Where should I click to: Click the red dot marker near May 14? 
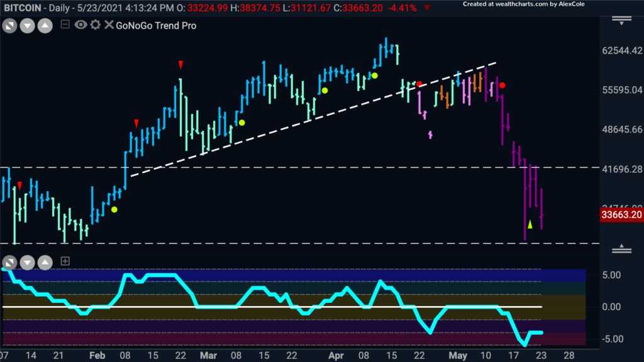(502, 85)
